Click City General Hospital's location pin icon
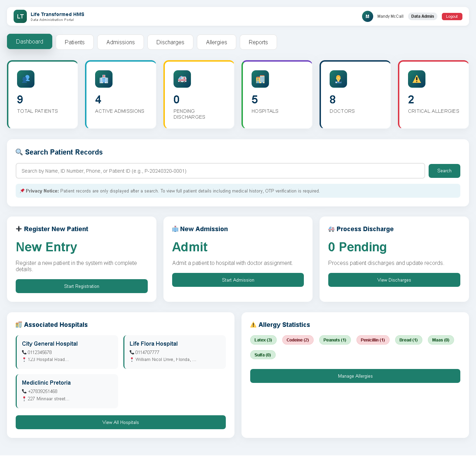The image size is (476, 456). pos(24,360)
